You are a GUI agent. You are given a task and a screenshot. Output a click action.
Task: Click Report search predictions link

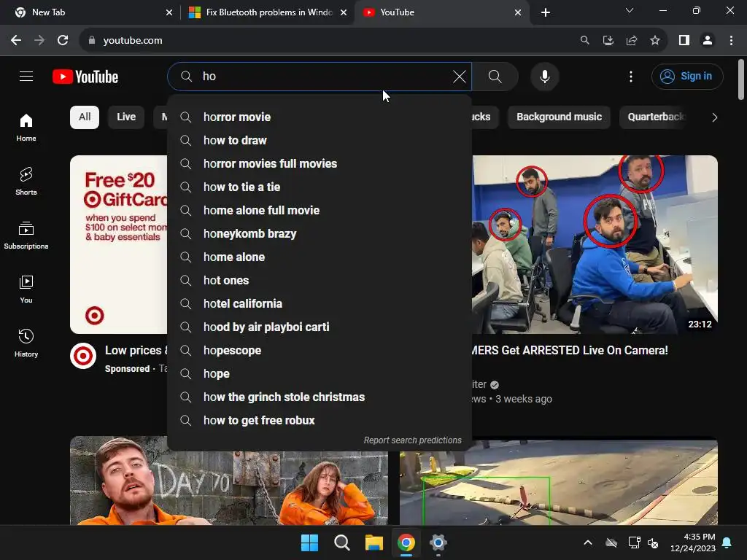coord(413,440)
